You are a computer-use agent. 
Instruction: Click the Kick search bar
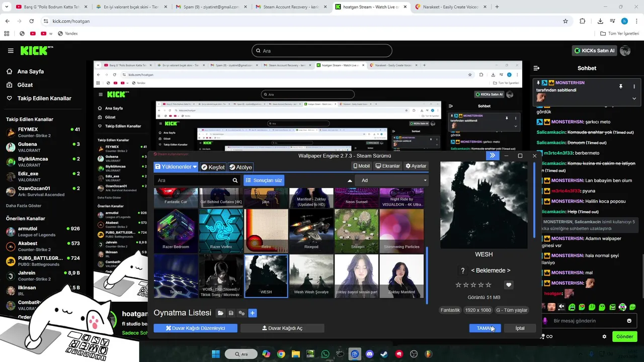[x=322, y=51]
